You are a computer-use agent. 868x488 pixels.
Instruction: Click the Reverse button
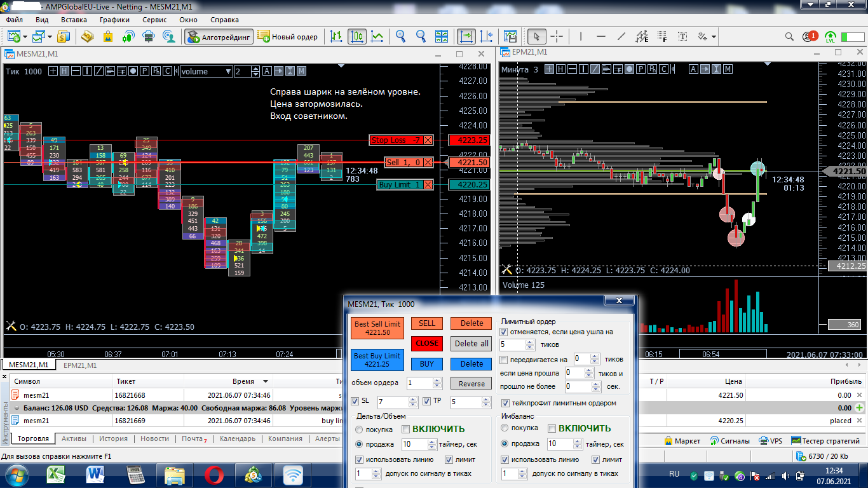[x=471, y=384]
